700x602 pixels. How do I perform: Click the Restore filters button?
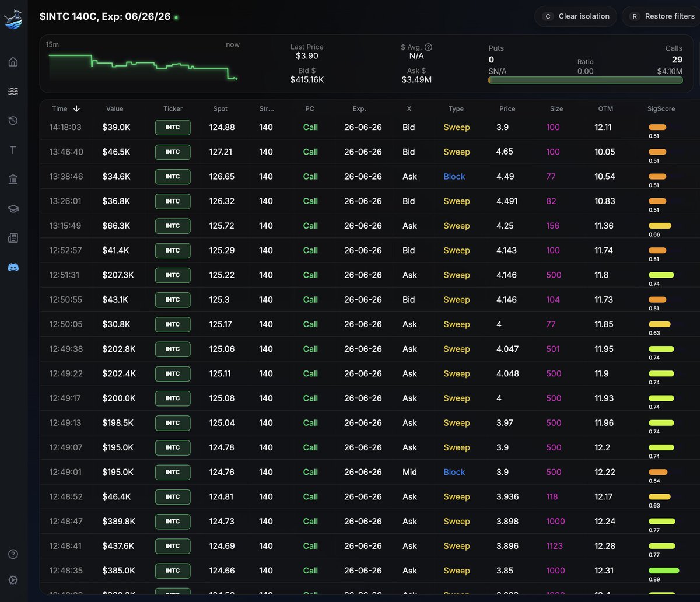coord(661,16)
